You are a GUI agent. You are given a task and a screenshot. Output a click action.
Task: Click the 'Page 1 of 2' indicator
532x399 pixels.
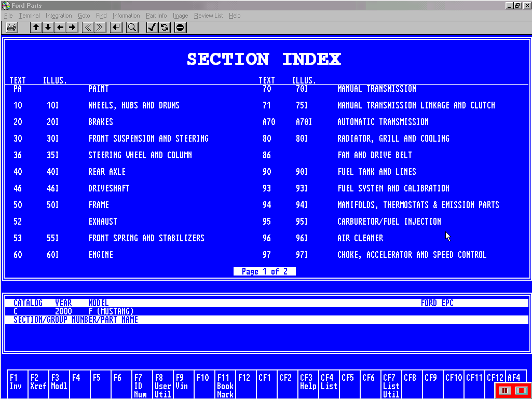pyautogui.click(x=265, y=271)
